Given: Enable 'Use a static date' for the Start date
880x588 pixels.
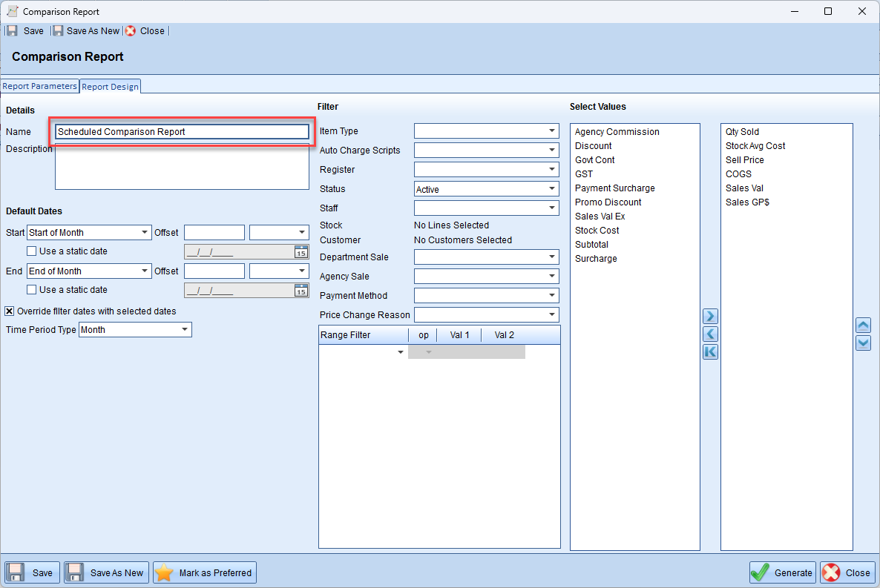Looking at the screenshot, I should (x=32, y=251).
